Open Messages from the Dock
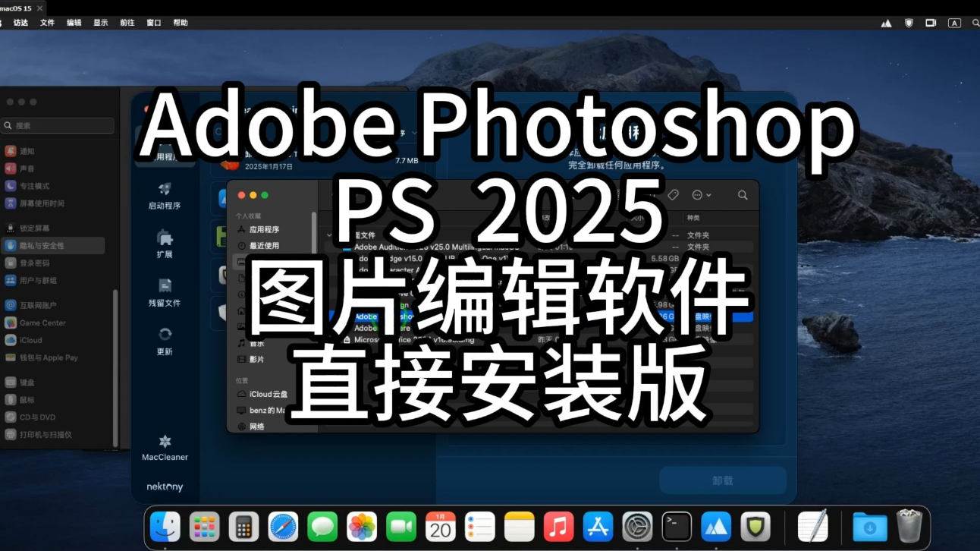 pyautogui.click(x=322, y=526)
